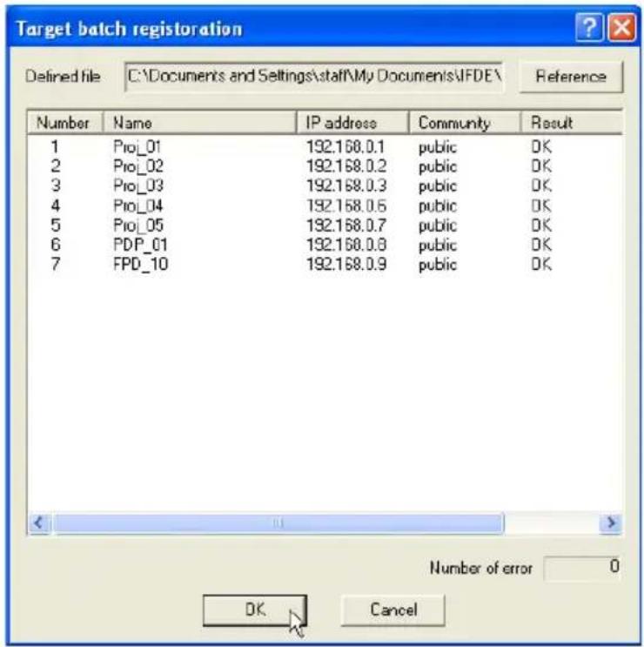Sort by the Number column header
Screen dimensions: 644x647
64,123
